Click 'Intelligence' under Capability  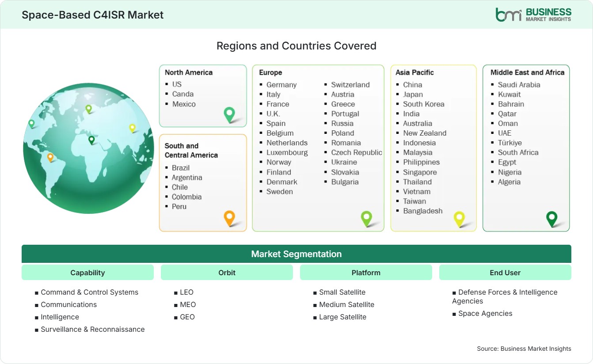[60, 317]
